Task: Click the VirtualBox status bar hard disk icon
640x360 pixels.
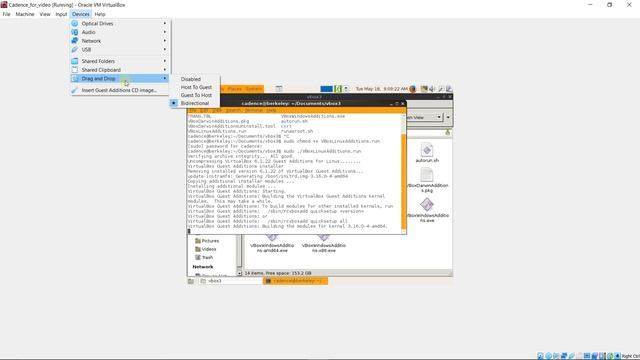Action: point(540,356)
